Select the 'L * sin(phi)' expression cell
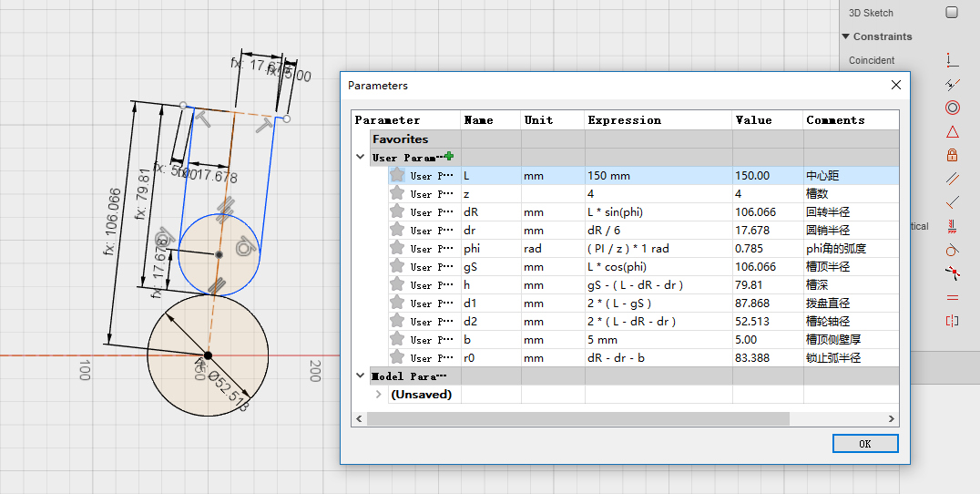Screen dimensions: 980x494 [x=658, y=212]
